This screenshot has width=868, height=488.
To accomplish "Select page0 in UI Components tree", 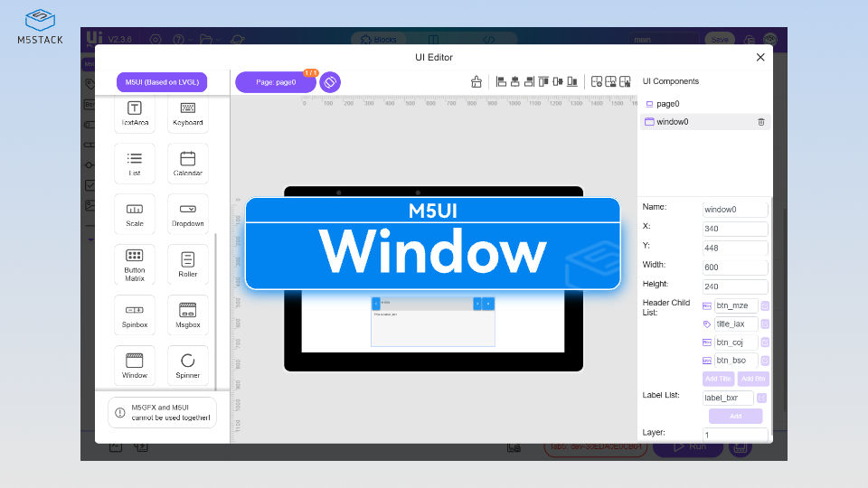I will click(x=667, y=104).
